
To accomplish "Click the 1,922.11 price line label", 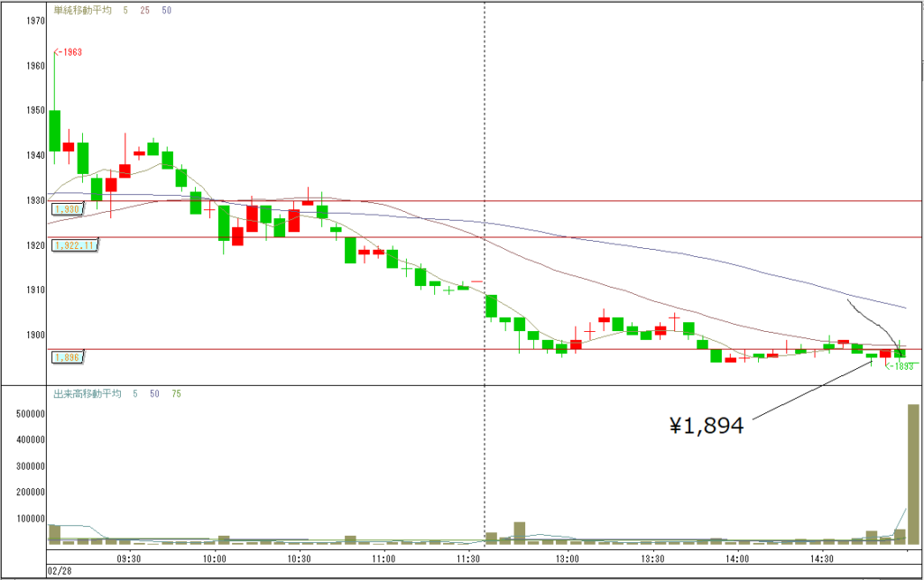I will pyautogui.click(x=75, y=245).
